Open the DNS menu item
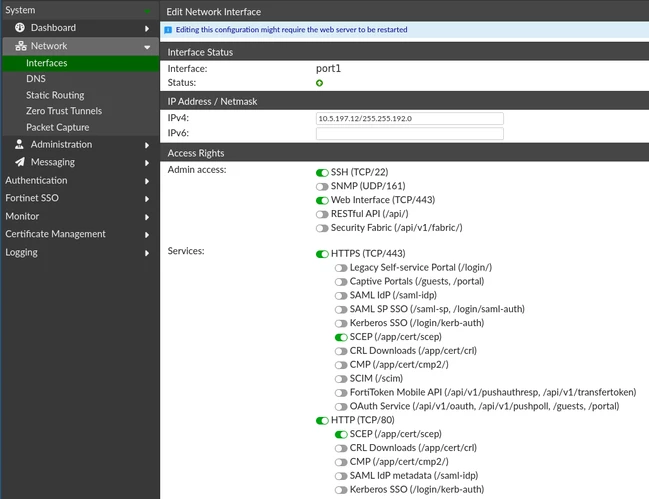 point(81,79)
